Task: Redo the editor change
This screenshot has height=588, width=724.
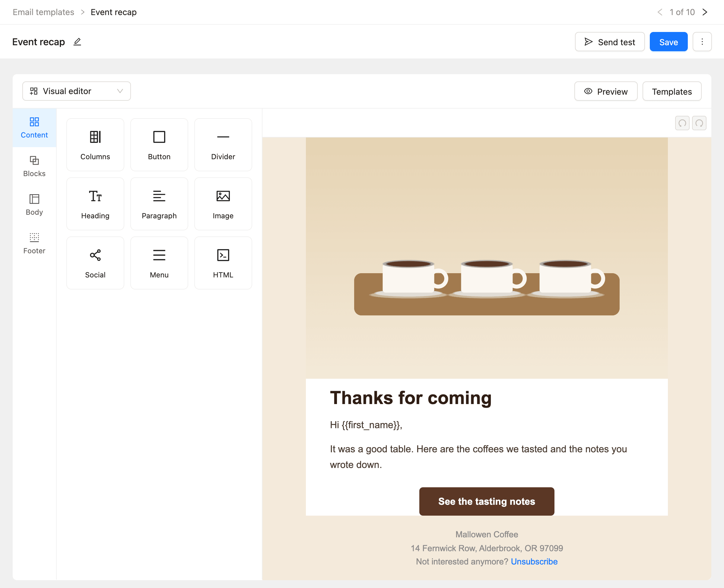Action: [x=699, y=123]
